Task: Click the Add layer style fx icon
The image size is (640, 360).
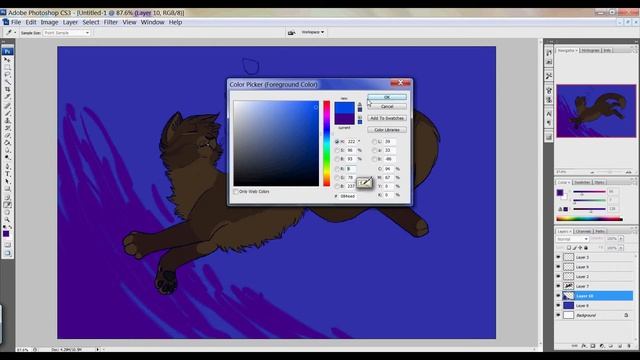Action: coord(584,346)
